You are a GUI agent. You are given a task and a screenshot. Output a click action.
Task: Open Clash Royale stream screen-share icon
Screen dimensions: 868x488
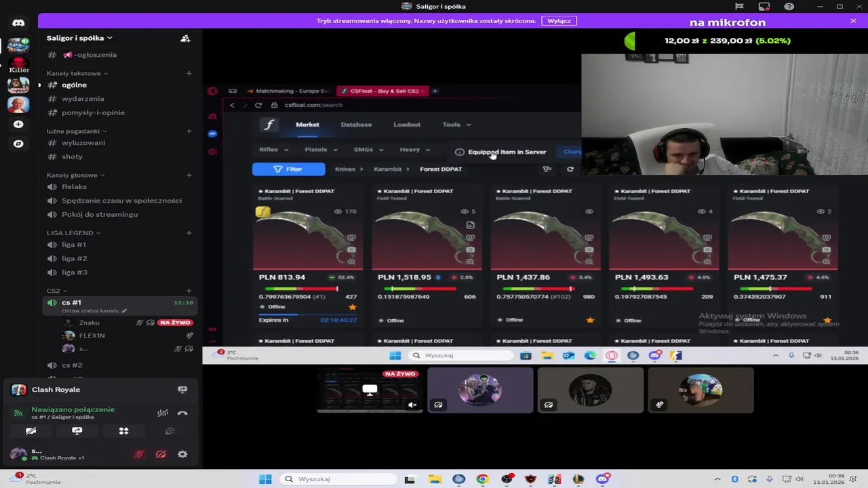coord(182,390)
